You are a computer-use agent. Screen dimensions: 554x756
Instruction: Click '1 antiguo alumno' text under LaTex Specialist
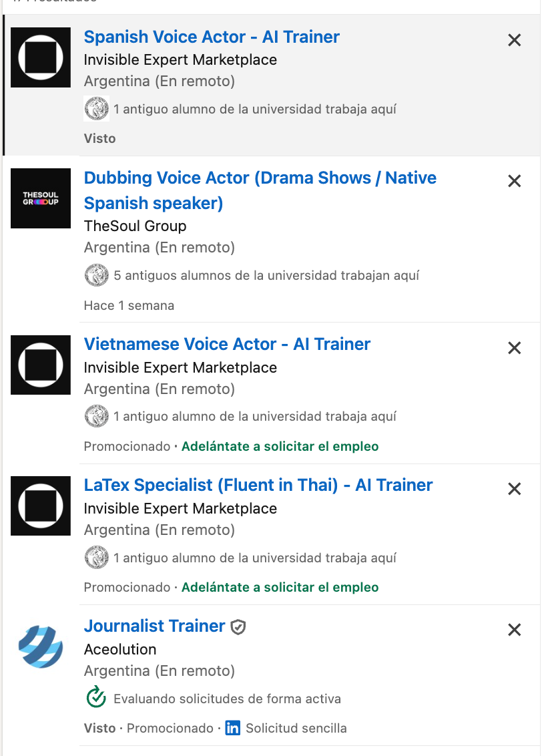pos(255,558)
